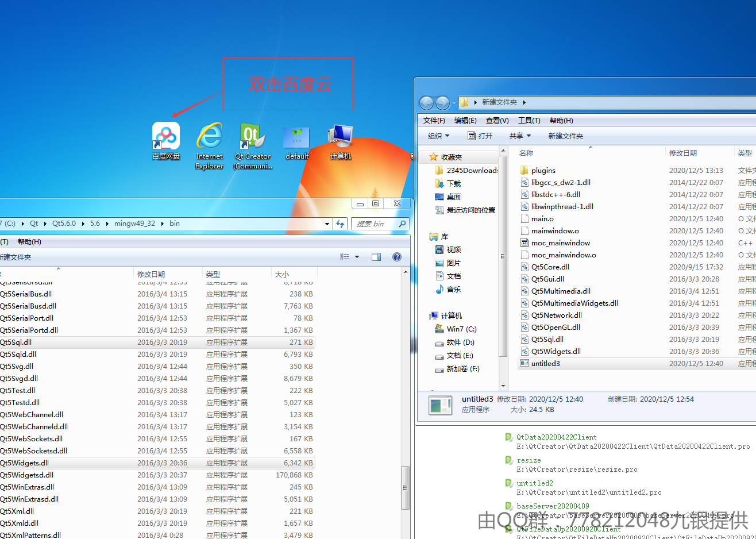Open the 帮助(H) menu in 新建文件夹 window
The image size is (756, 539).
click(561, 121)
